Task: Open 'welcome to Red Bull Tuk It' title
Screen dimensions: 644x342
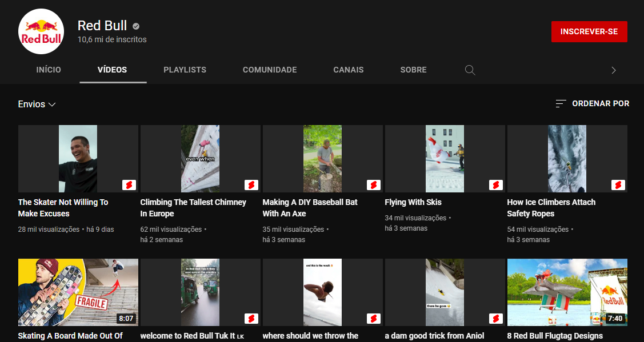Action: point(192,336)
